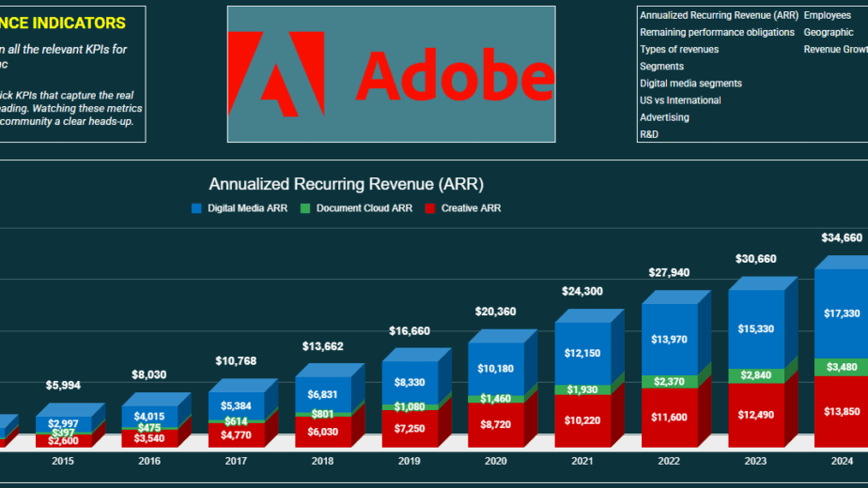Open US vs International section
The image size is (868, 488).
pos(680,100)
